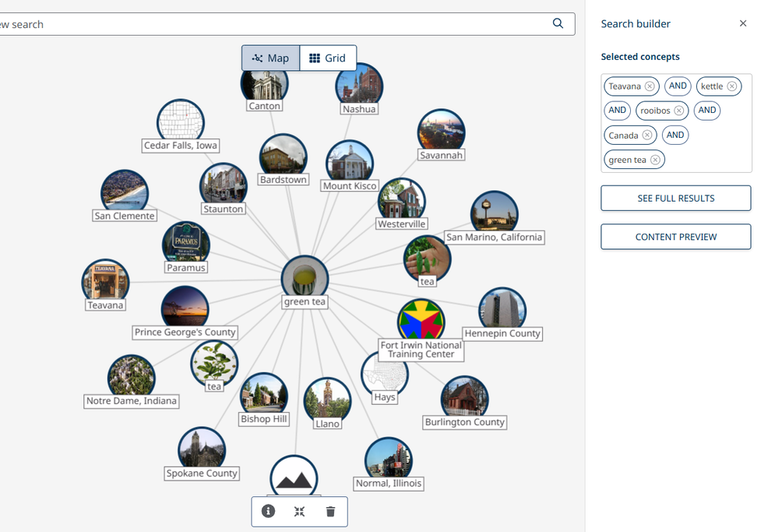Select the Bishop Hill node

(264, 396)
